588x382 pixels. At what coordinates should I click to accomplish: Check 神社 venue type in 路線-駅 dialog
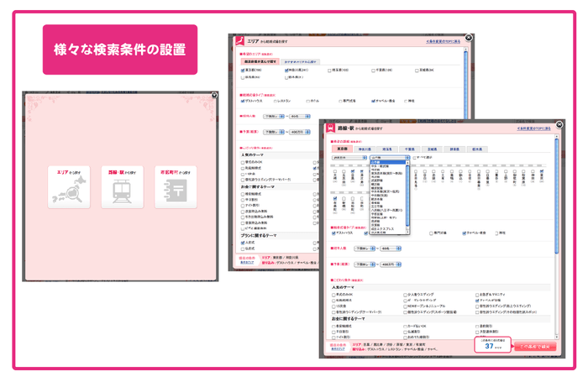pyautogui.click(x=496, y=233)
